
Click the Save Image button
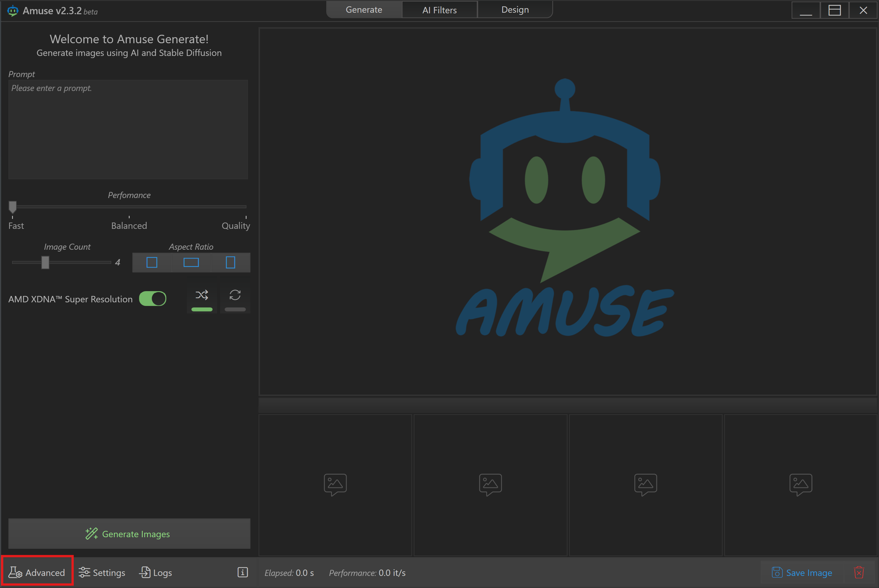802,573
